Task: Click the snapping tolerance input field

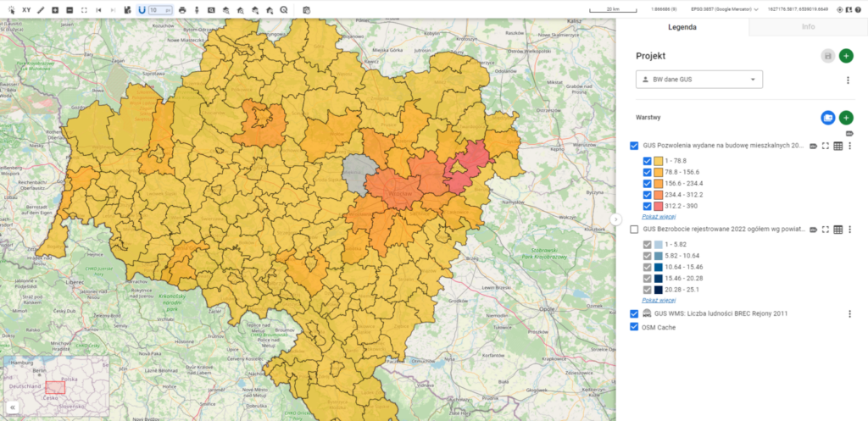Action: [x=159, y=9]
